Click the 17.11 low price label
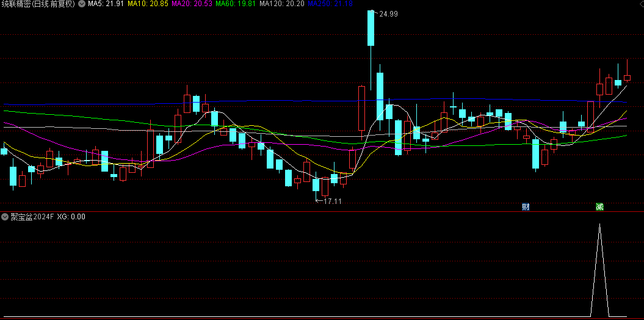Screen dimensions: 644x320 (x=333, y=202)
